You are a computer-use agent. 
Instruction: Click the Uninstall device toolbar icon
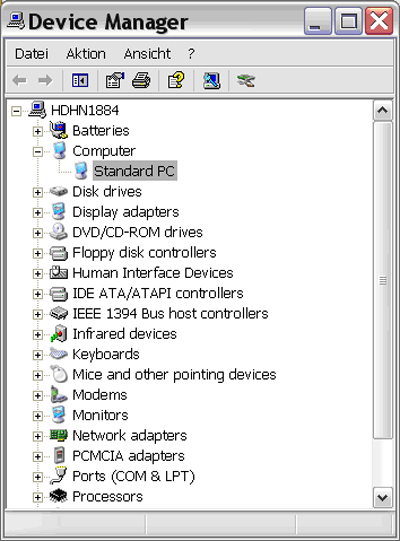[x=246, y=81]
